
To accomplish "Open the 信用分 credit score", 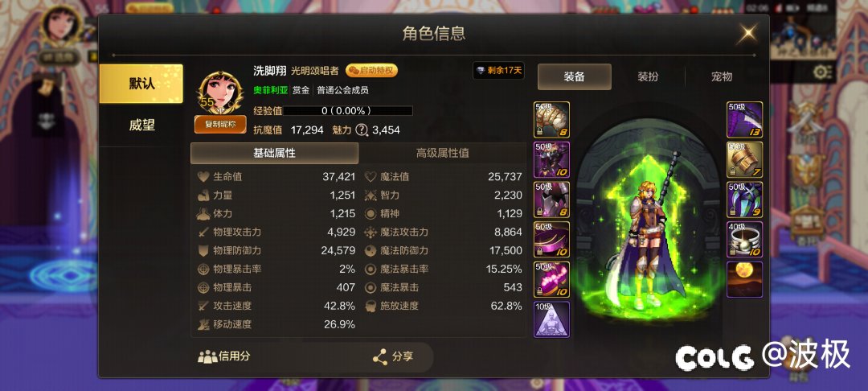I will pos(223,356).
